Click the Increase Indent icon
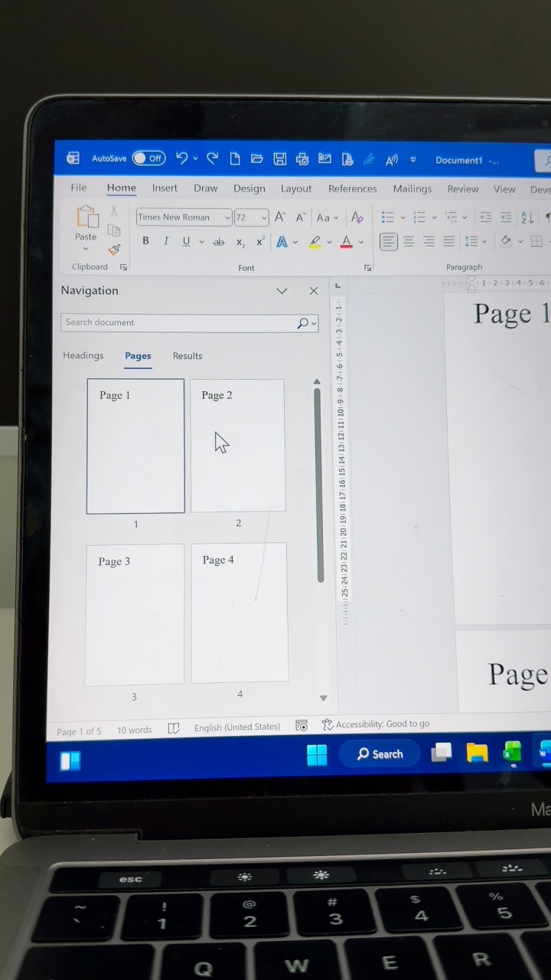 pyautogui.click(x=505, y=218)
